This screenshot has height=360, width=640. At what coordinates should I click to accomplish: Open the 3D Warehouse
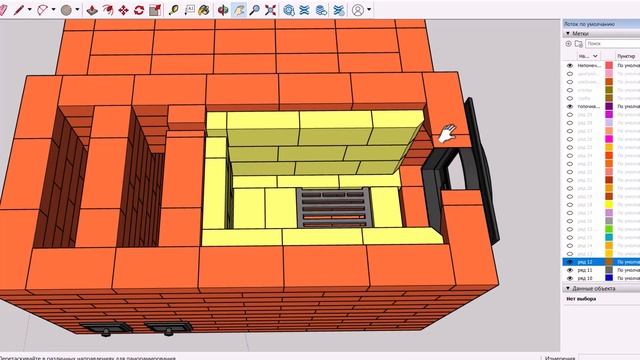pyautogui.click(x=289, y=10)
